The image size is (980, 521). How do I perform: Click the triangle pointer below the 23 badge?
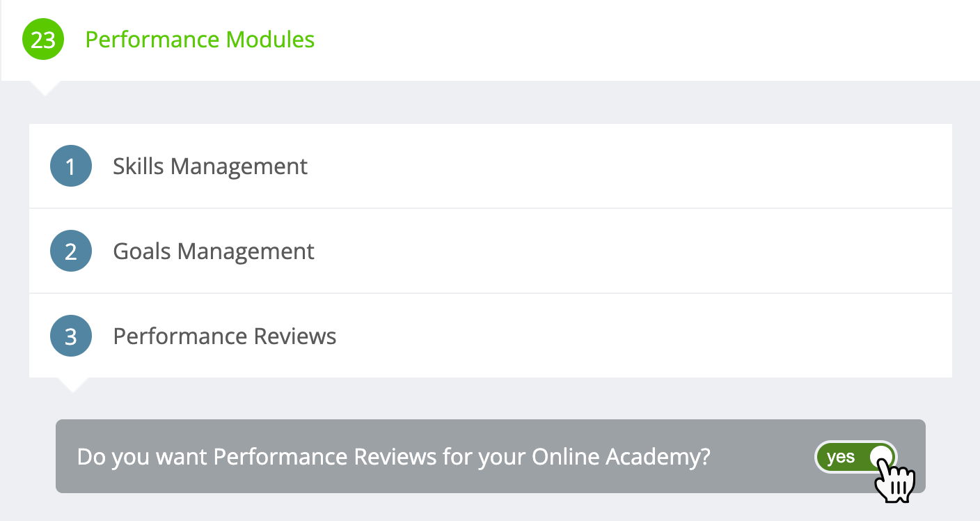point(43,88)
